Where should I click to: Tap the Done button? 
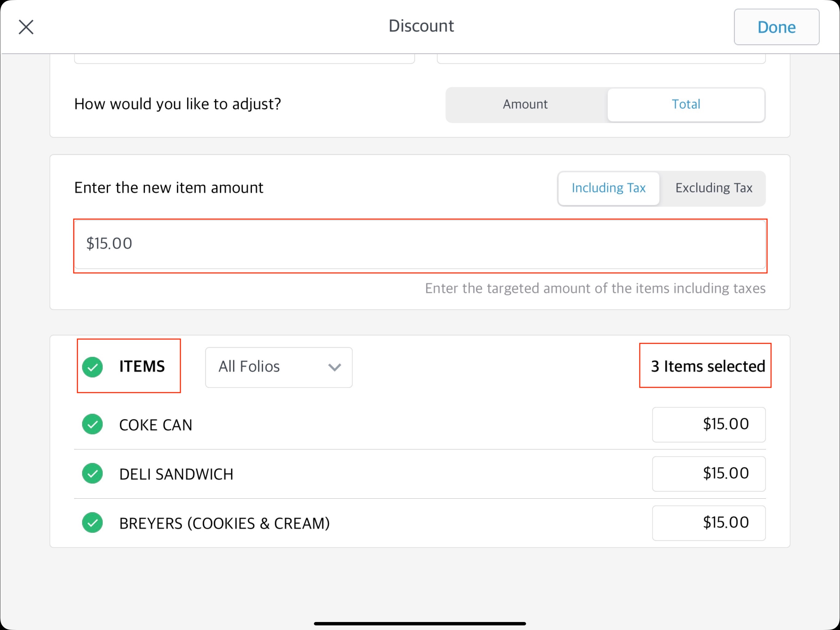[x=776, y=27]
